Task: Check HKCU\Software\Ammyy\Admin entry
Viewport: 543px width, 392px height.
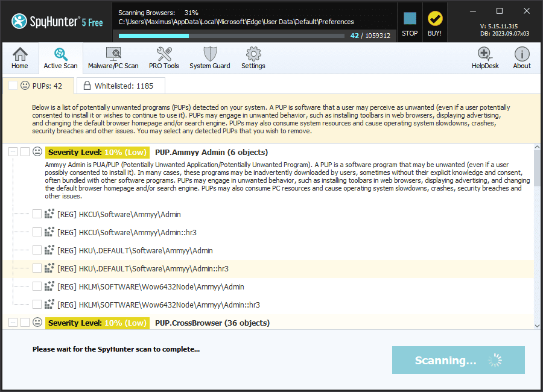Action: coord(37,214)
